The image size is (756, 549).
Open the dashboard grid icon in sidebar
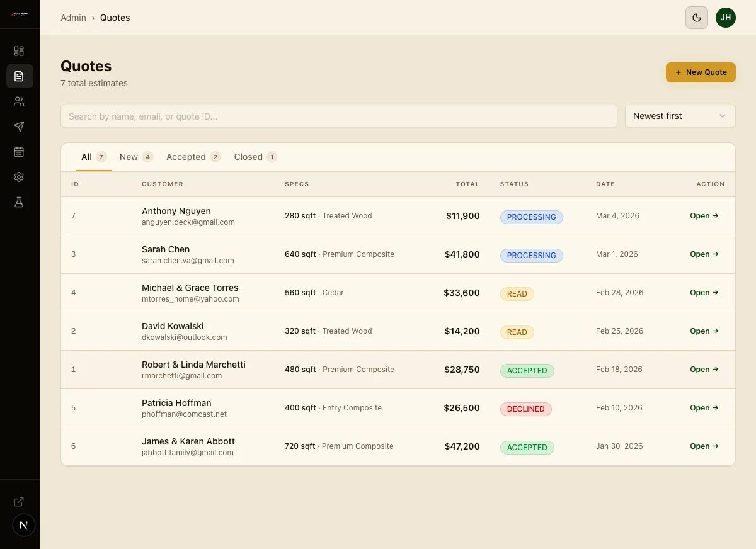(19, 51)
